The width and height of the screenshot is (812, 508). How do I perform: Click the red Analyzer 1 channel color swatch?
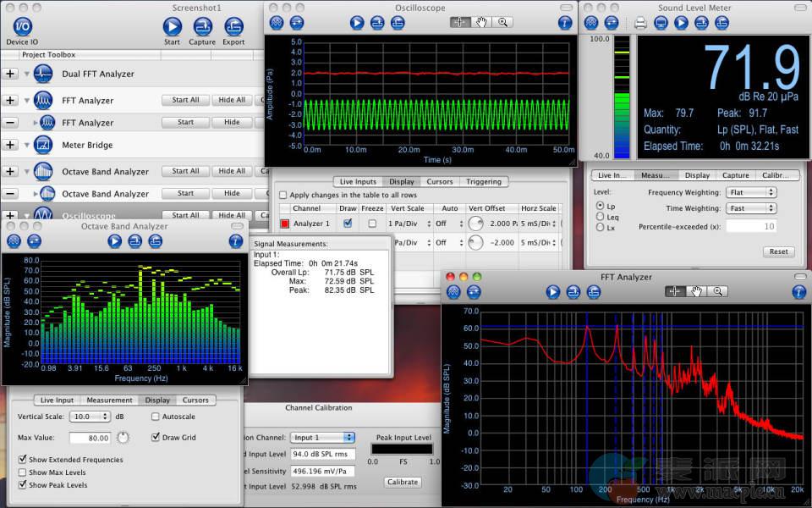coord(285,224)
